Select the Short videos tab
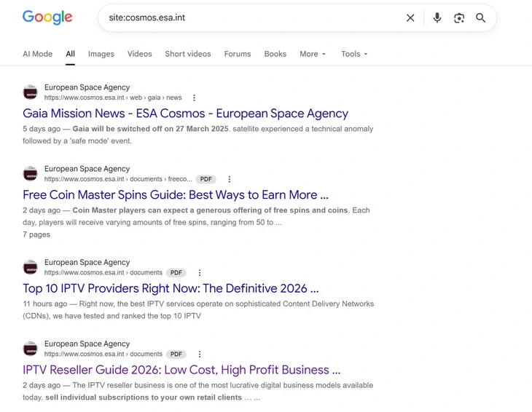 [x=188, y=54]
